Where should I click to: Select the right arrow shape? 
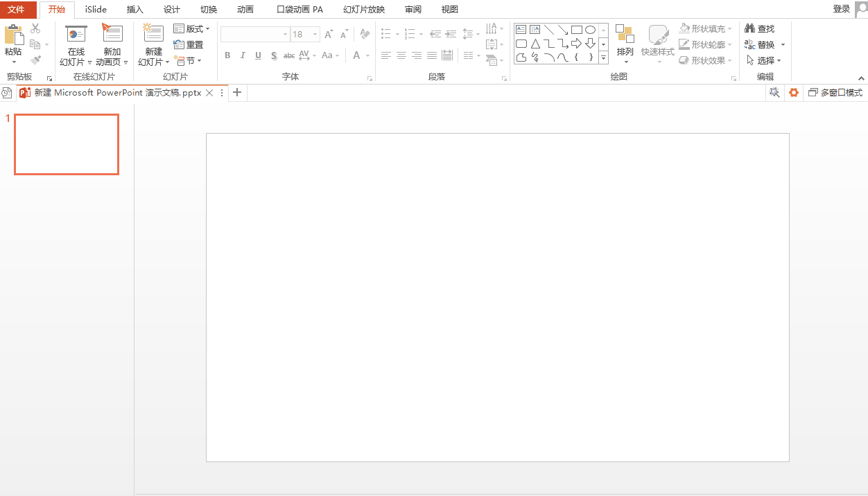point(576,44)
